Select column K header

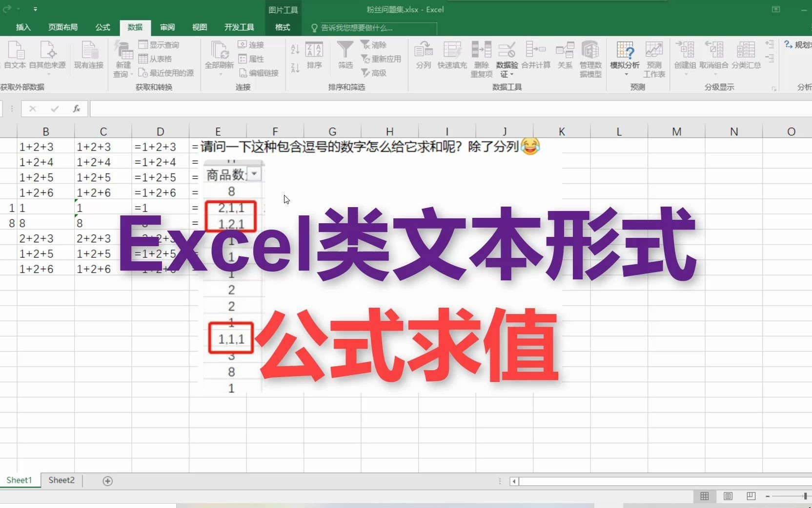click(562, 131)
